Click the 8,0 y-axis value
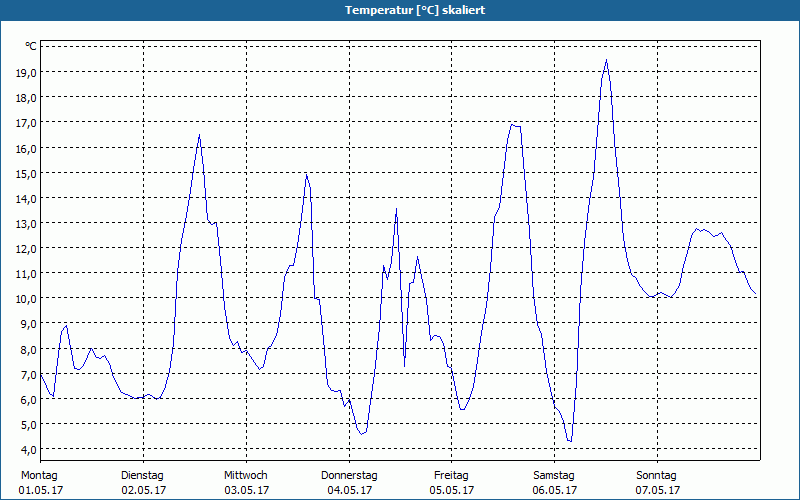The image size is (800, 500). coord(28,349)
